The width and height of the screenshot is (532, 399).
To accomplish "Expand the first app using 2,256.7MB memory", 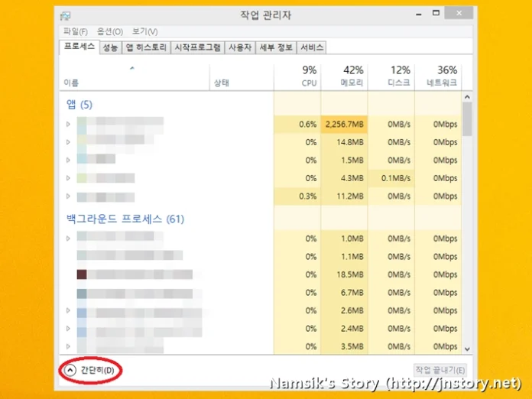I will click(68, 123).
